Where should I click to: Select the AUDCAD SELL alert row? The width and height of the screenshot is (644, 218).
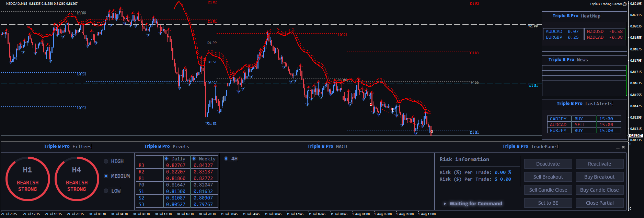pos(584,125)
